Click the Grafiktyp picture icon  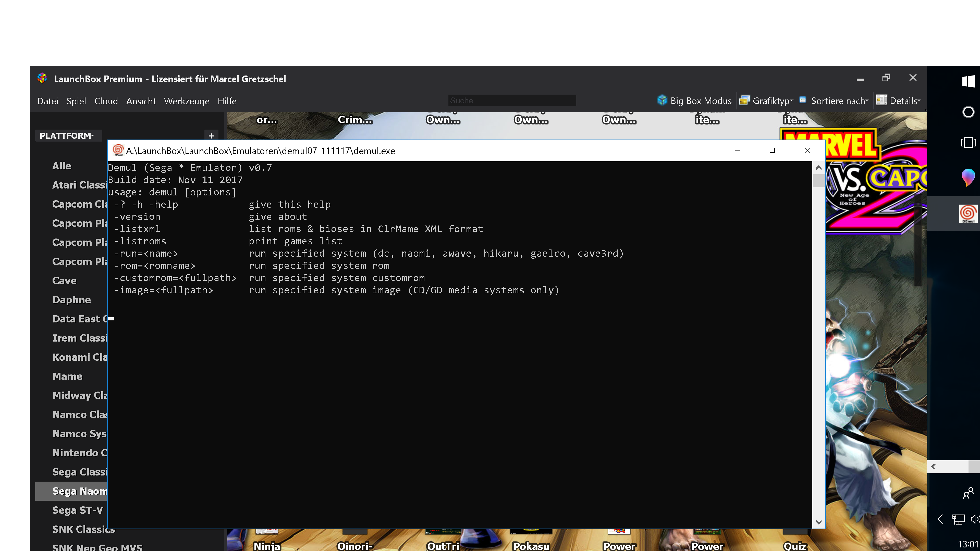(x=744, y=100)
